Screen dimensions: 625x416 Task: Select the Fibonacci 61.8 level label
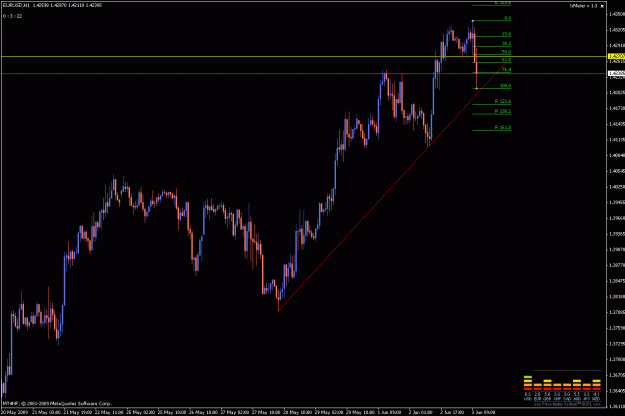(x=506, y=60)
